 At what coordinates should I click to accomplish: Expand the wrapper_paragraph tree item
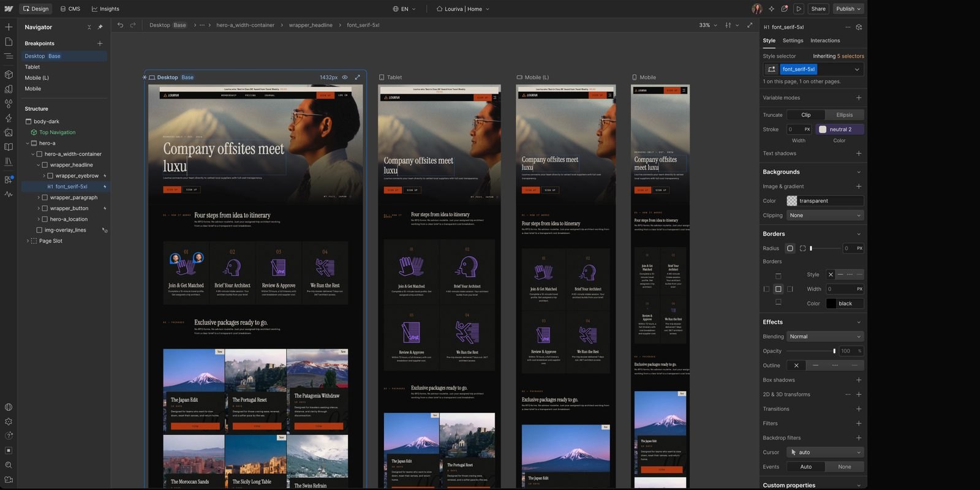point(39,197)
